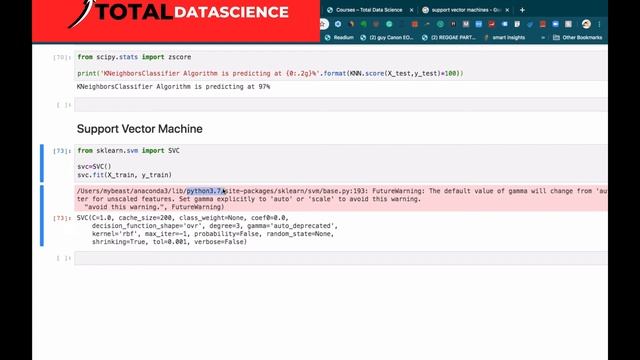Click output line with gamma='auto_deprecated'
Viewport: 640px width, 360px height.
point(215,226)
